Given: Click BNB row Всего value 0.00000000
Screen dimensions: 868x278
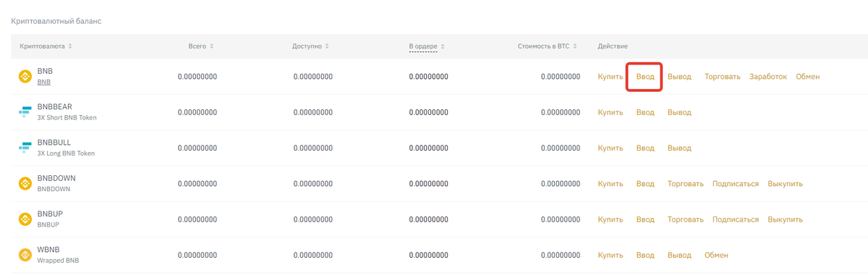Looking at the screenshot, I should [197, 77].
